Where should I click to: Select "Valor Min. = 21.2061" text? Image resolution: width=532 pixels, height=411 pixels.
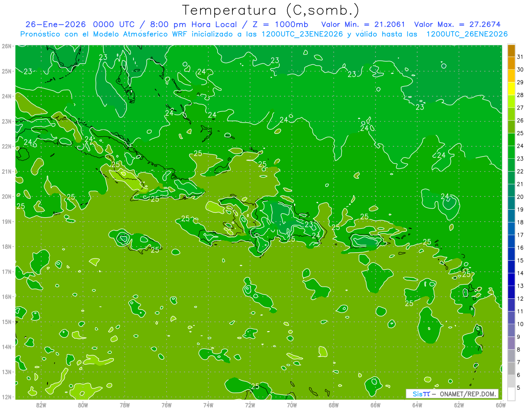[363, 24]
